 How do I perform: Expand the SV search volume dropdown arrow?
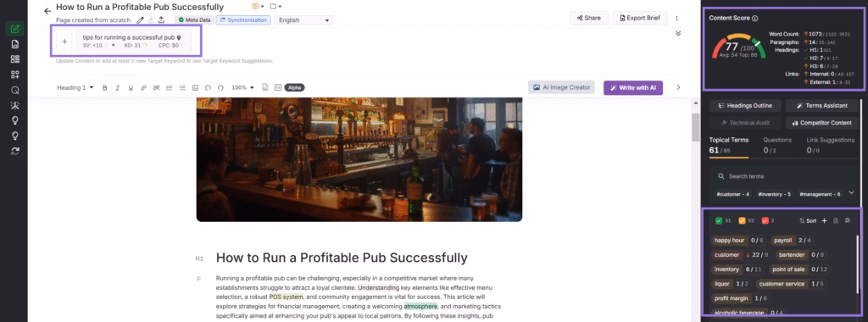tap(113, 46)
